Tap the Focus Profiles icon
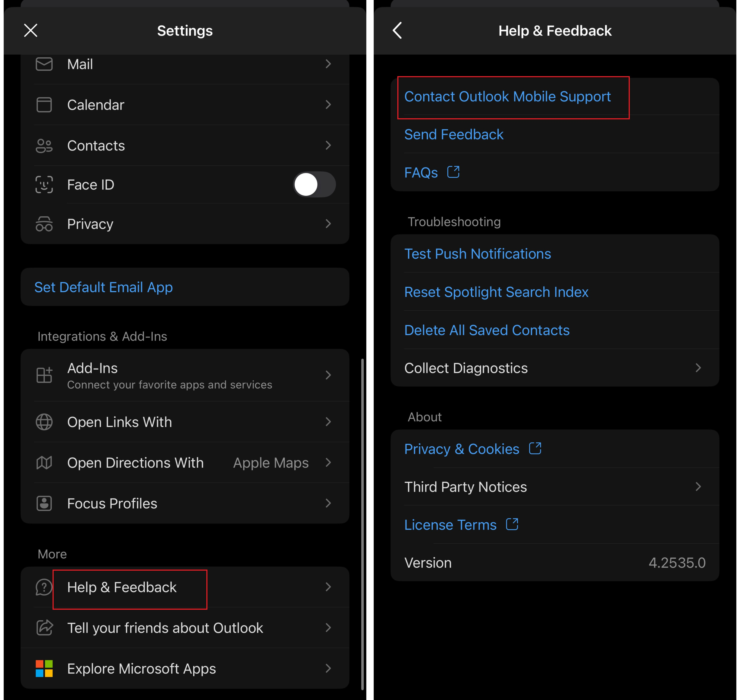This screenshot has width=740, height=700. point(44,503)
